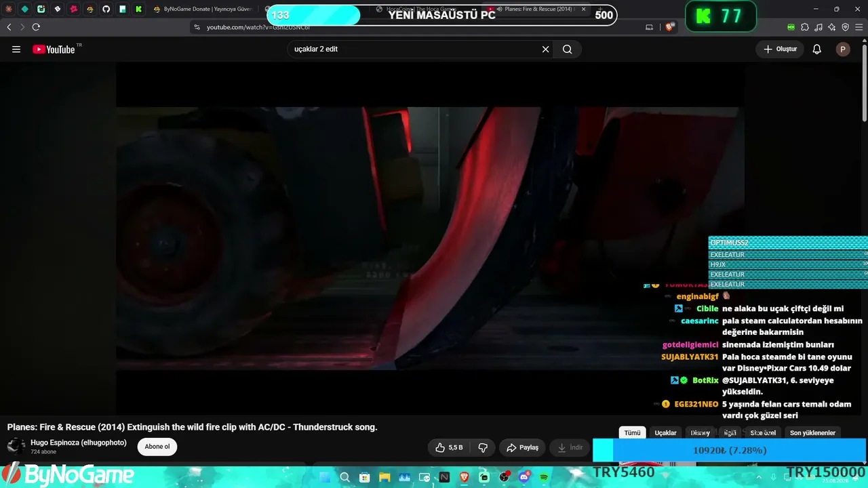Open the pinned GitHub tab
Viewport: 868px width, 488px height.
(106, 9)
